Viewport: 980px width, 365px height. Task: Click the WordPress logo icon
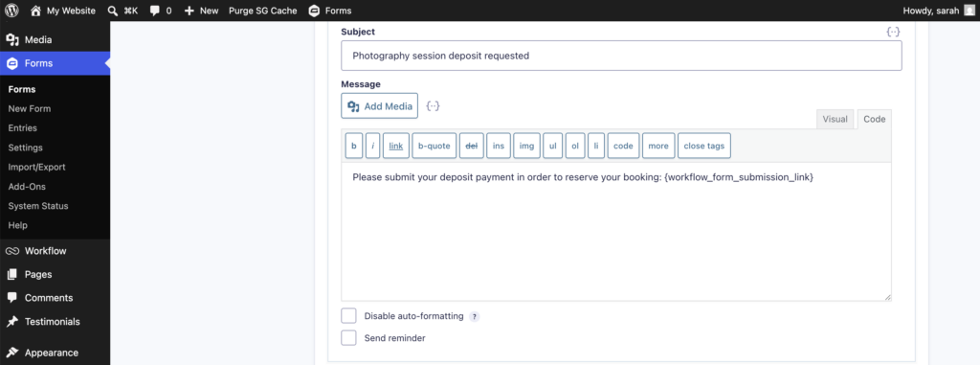coord(11,11)
